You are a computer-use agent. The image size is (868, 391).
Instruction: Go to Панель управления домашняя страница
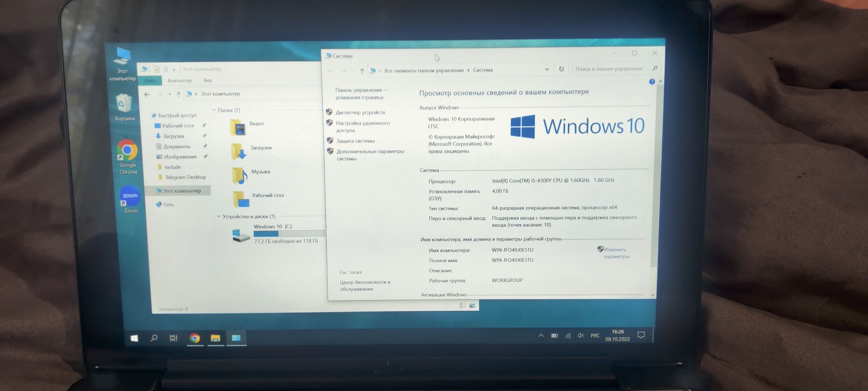coord(359,94)
